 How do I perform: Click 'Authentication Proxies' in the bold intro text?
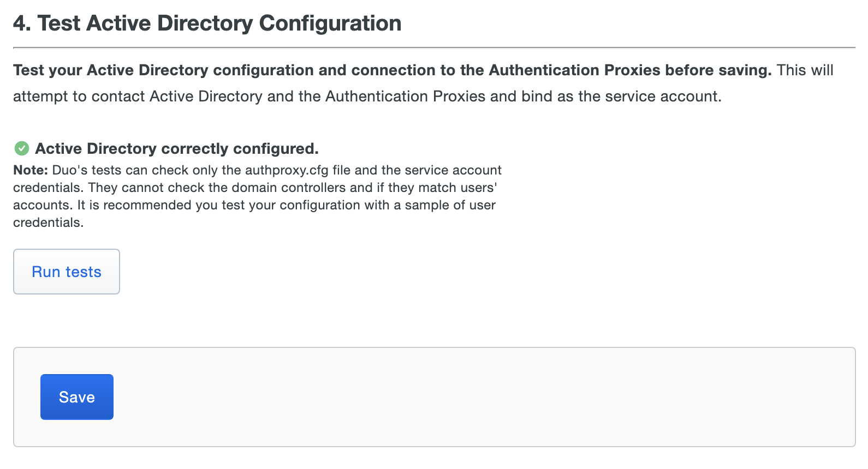click(574, 70)
